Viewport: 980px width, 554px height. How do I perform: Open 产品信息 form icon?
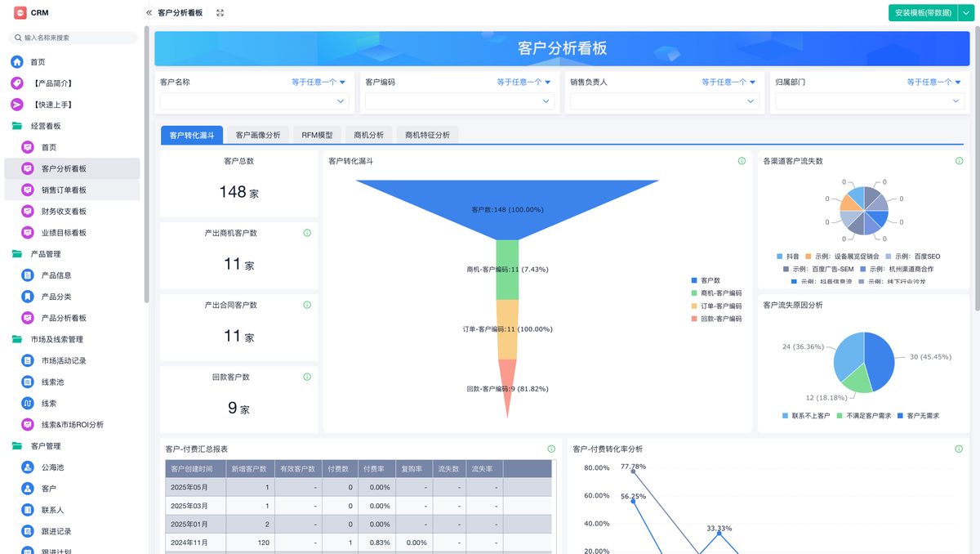pos(28,275)
